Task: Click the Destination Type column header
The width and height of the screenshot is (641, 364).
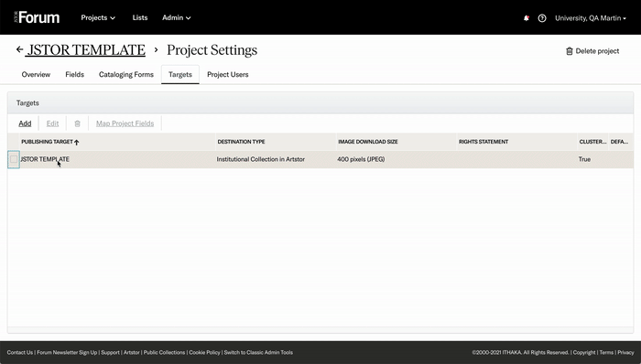Action: (241, 142)
